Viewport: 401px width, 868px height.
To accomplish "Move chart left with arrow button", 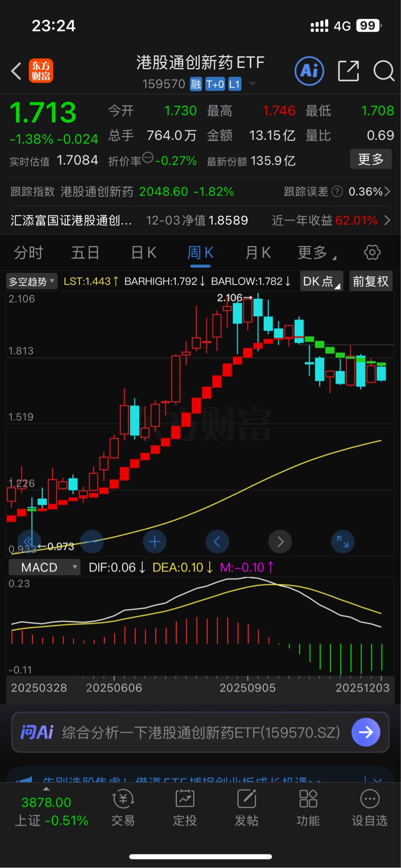I will coord(217,542).
